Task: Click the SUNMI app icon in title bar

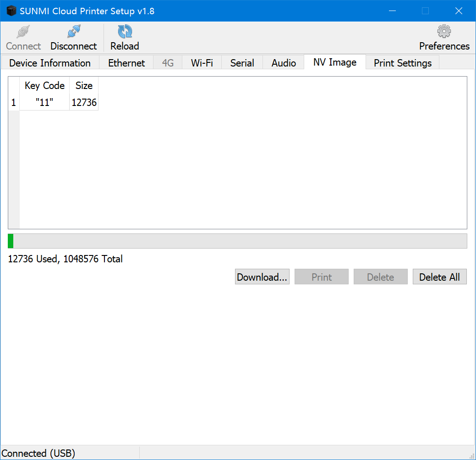Action: (x=11, y=11)
